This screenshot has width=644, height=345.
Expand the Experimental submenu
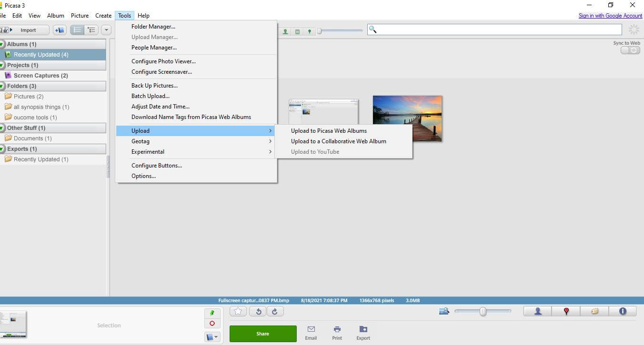196,152
